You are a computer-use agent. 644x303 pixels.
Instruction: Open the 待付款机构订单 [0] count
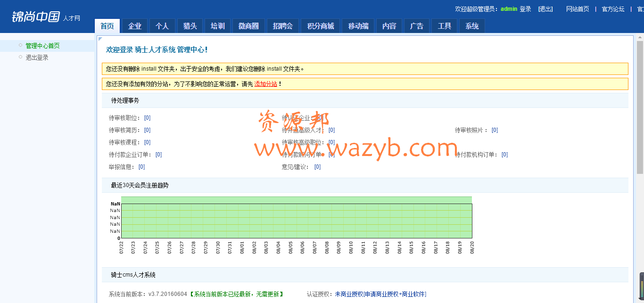point(505,155)
